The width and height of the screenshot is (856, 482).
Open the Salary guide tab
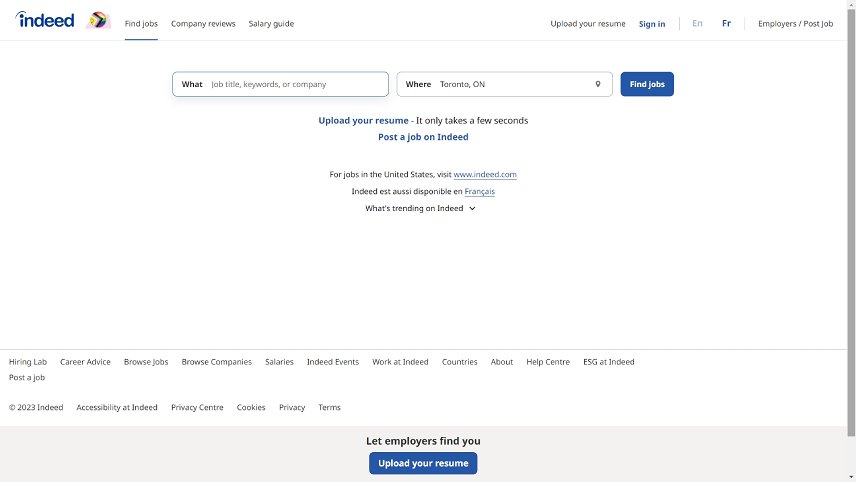[271, 23]
